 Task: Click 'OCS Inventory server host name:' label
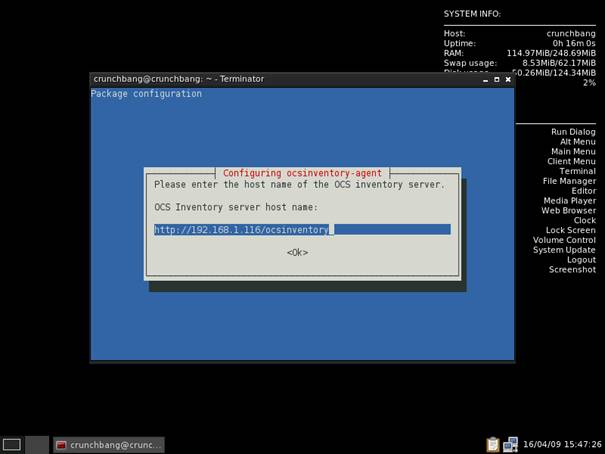click(x=236, y=207)
